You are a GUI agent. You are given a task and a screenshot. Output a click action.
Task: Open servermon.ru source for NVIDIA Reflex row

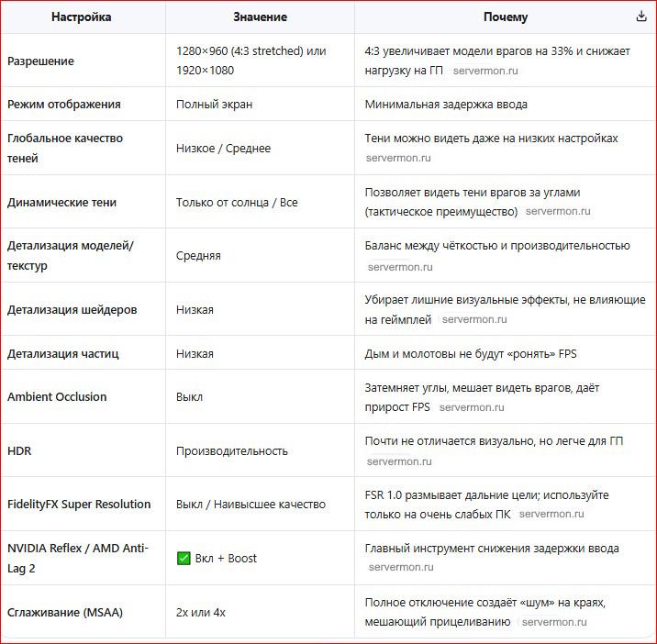(399, 568)
